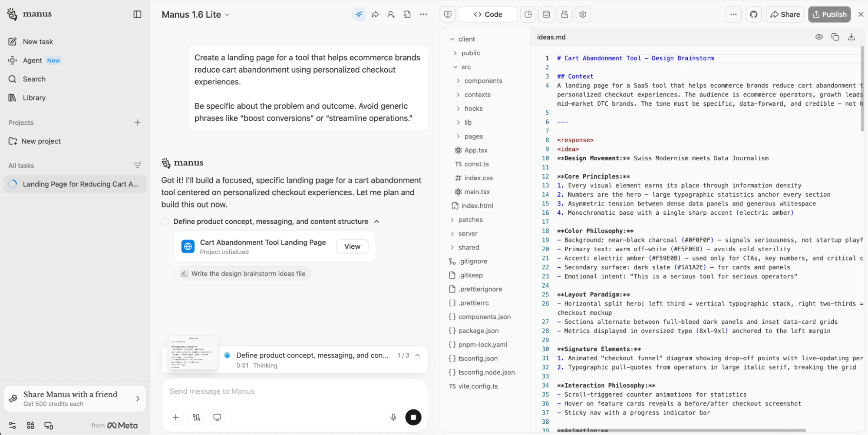Click the Publish button
The image size is (868, 435).
coord(829,14)
